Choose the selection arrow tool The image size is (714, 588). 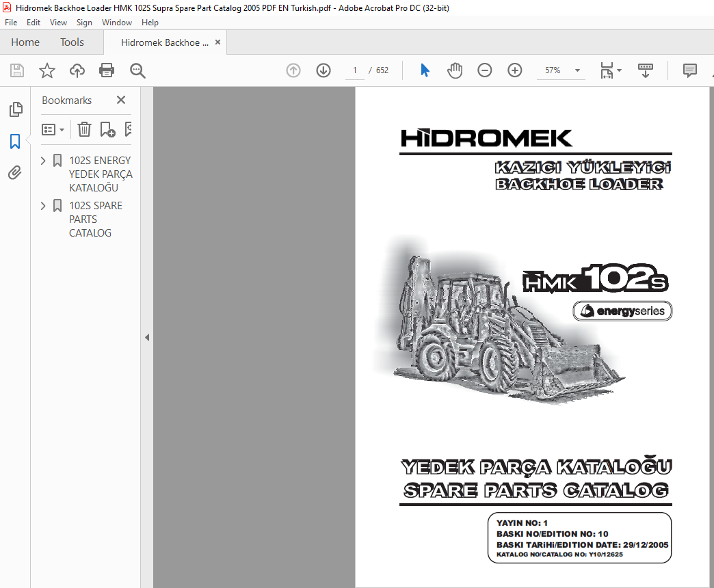425,70
